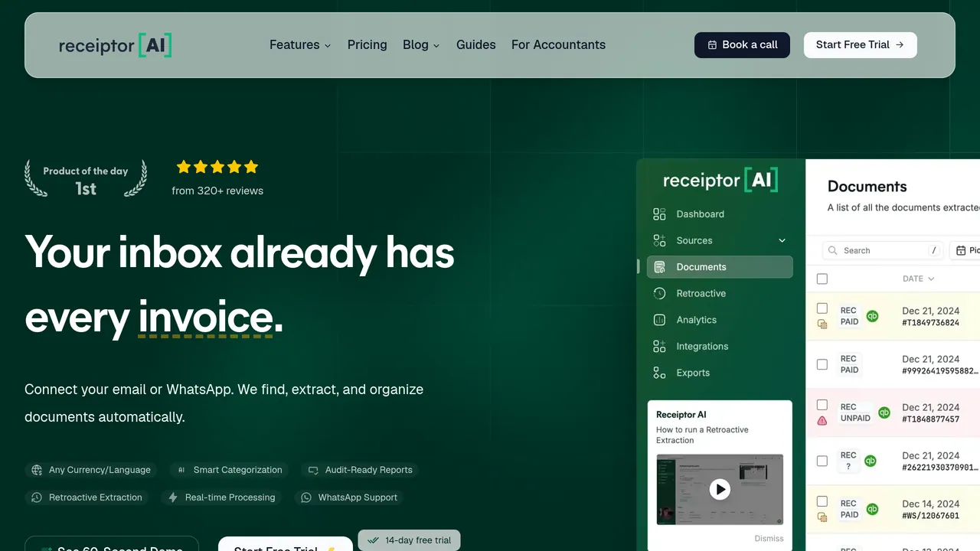Focus the documents Search field
The image size is (980, 551).
click(x=883, y=250)
